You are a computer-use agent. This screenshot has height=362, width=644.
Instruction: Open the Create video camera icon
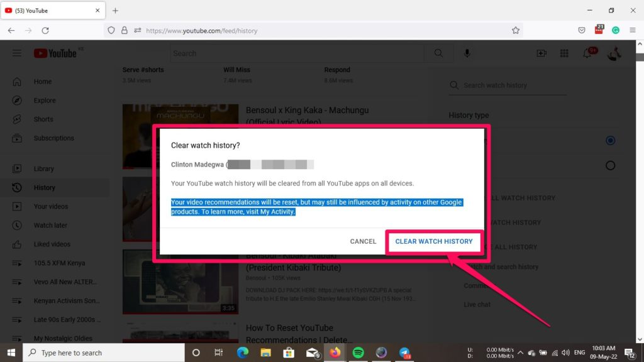[x=541, y=53]
